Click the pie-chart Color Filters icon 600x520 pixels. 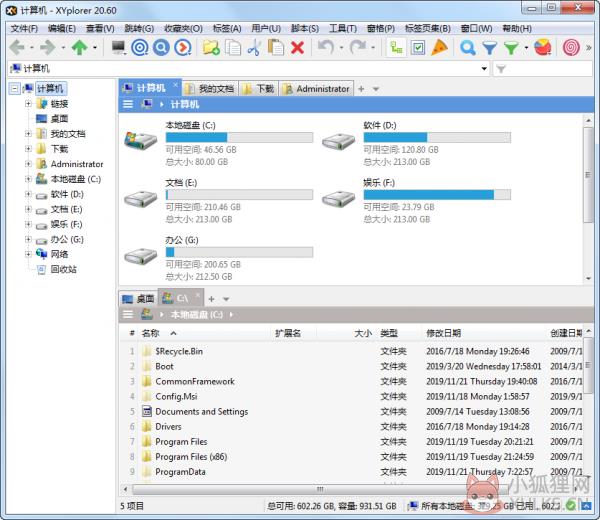point(543,47)
